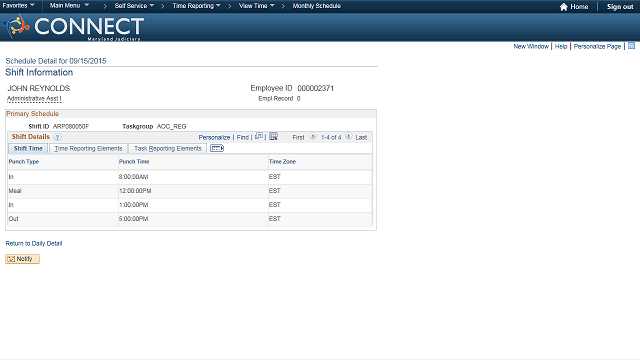
Task: Expand the Self Service breadcrumb menu
Action: click(134, 6)
